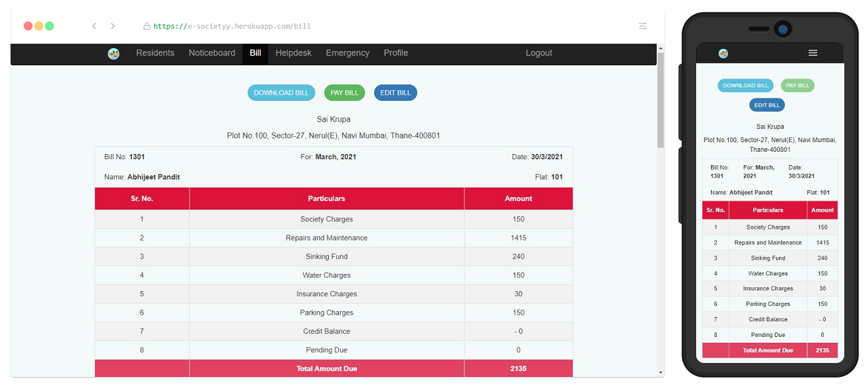
Task: Click the scrollbar down arrow
Action: [x=661, y=372]
